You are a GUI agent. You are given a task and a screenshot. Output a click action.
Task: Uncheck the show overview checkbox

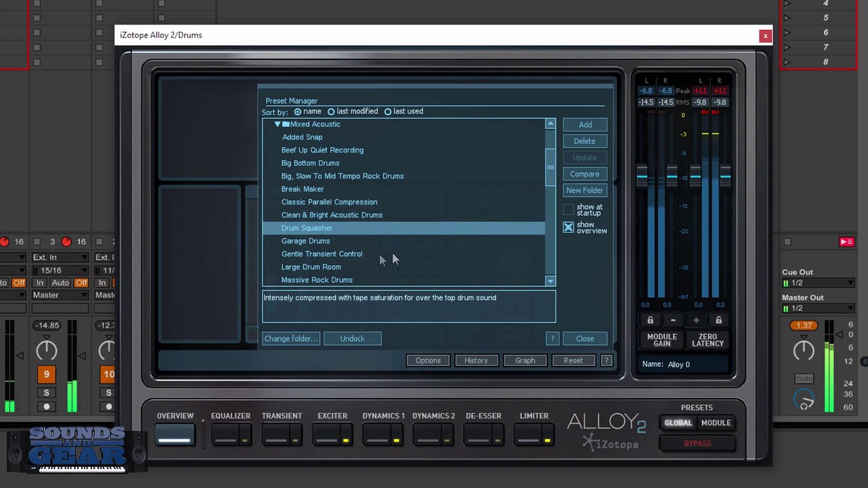[x=568, y=227]
